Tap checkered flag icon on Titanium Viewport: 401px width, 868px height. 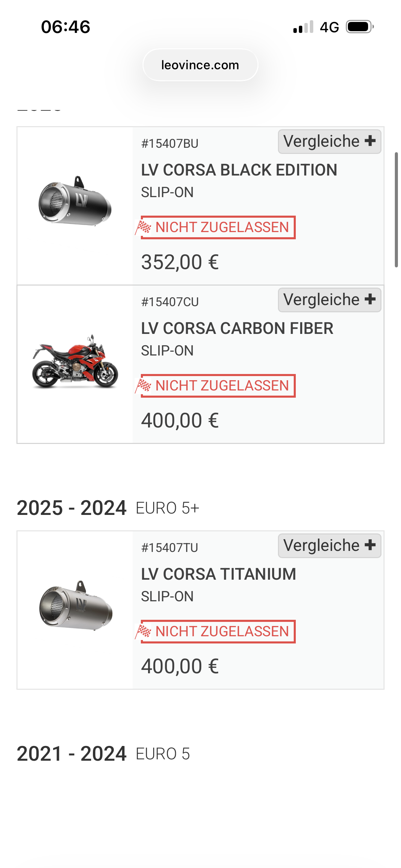pyautogui.click(x=144, y=631)
